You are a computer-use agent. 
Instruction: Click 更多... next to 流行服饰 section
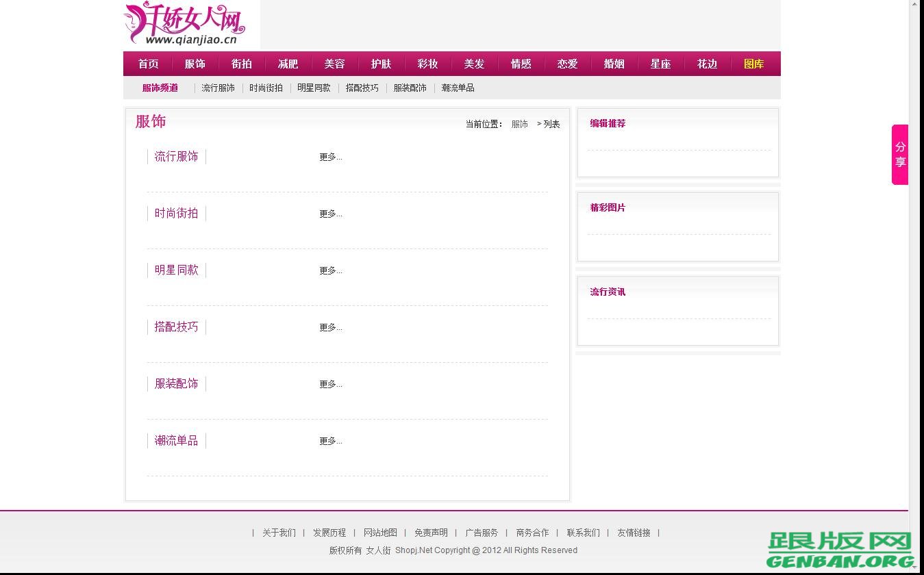[x=330, y=157]
